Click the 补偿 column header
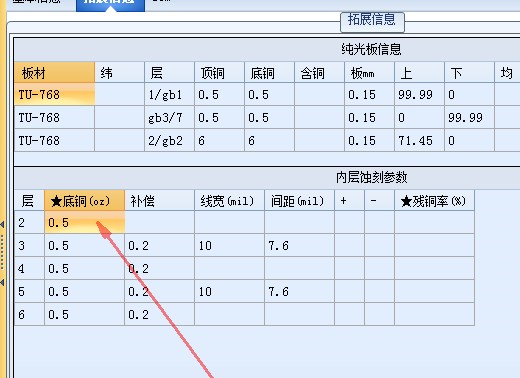520x378 pixels. (x=159, y=201)
